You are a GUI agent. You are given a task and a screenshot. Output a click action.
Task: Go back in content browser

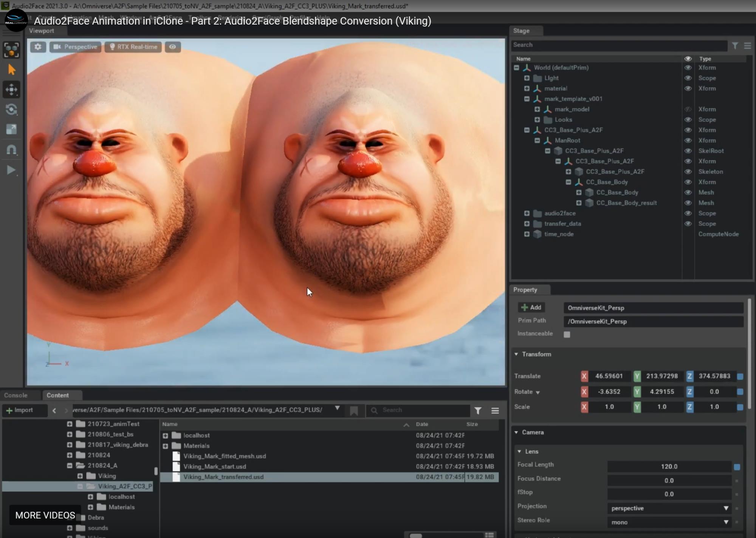(x=54, y=410)
